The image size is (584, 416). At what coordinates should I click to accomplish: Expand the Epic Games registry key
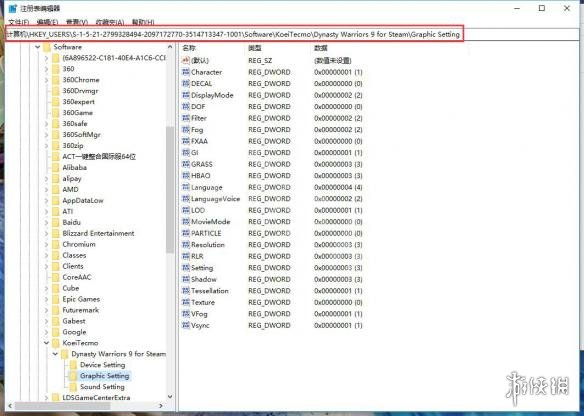46,299
